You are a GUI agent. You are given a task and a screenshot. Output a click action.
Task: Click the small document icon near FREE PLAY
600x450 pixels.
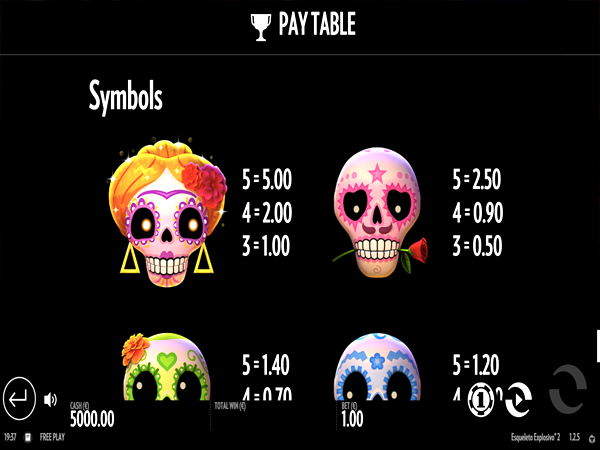coord(28,437)
